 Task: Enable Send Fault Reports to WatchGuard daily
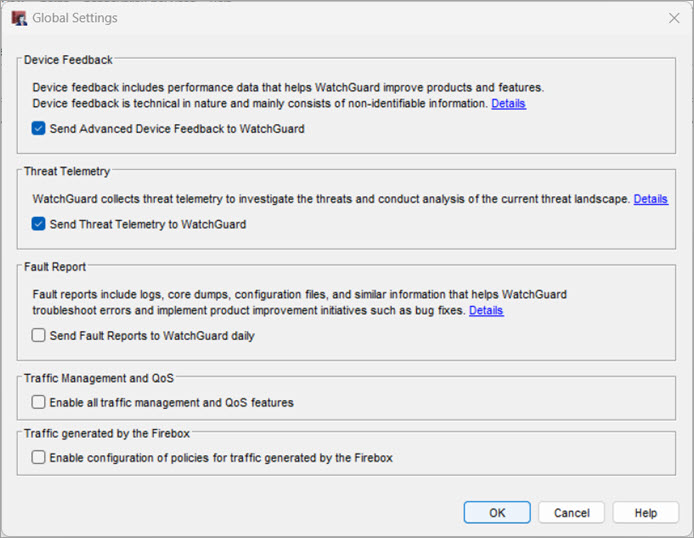click(x=39, y=336)
